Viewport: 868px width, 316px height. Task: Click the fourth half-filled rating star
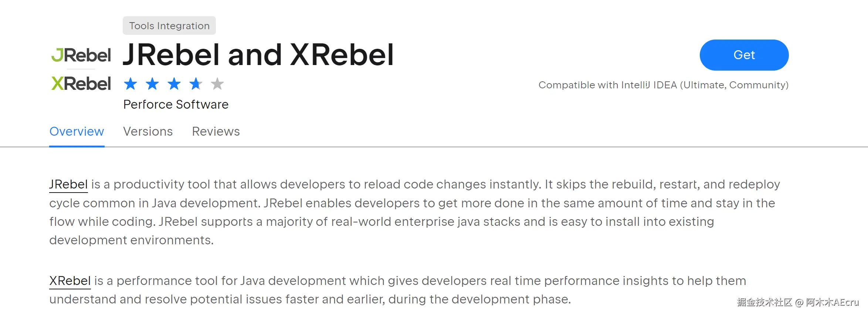pyautogui.click(x=196, y=84)
